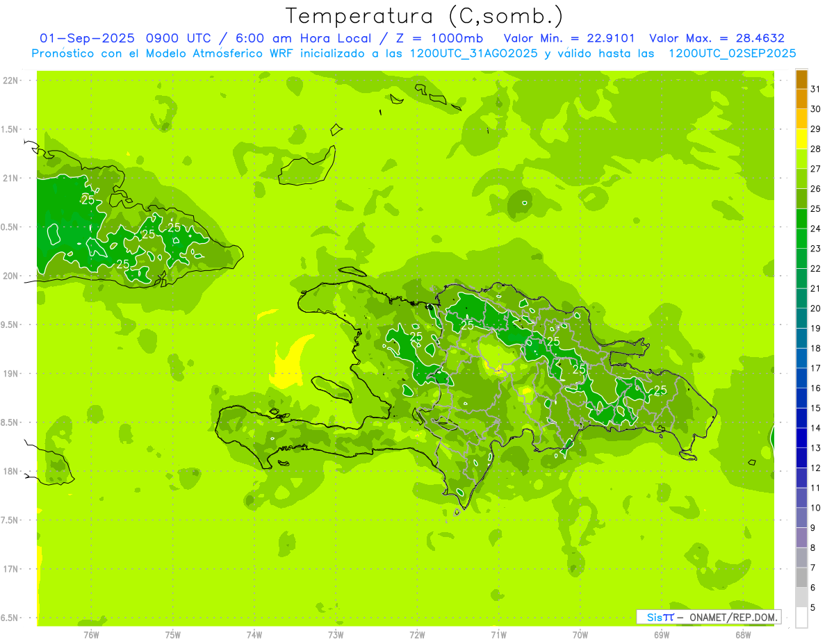Click the color scale label 18
Image resolution: width=834 pixels, height=644 pixels.
pos(816,348)
